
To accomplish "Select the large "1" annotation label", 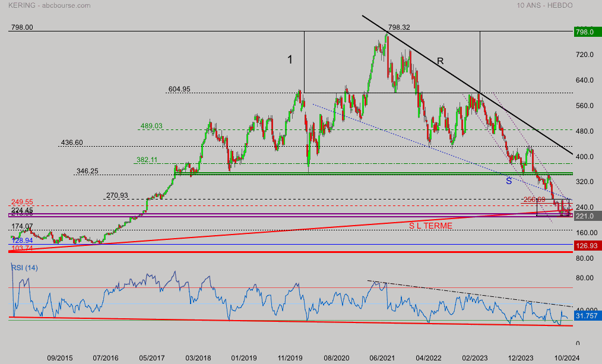I will [x=290, y=59].
